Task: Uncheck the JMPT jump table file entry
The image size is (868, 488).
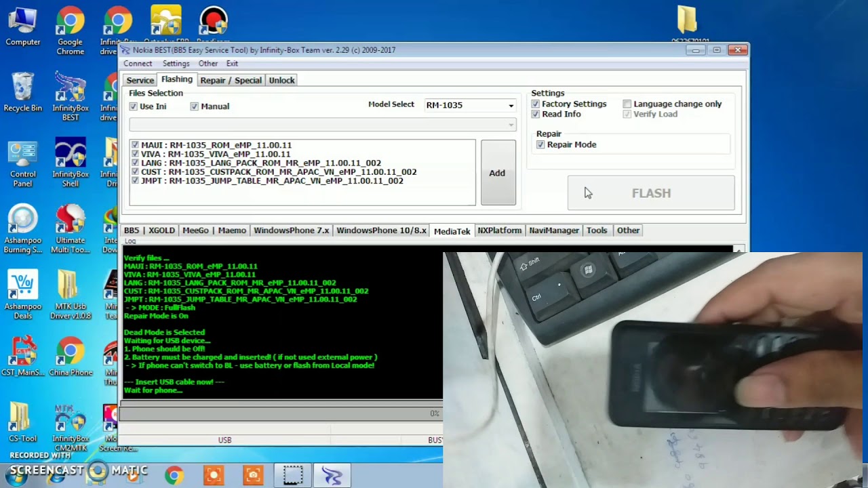Action: click(136, 181)
